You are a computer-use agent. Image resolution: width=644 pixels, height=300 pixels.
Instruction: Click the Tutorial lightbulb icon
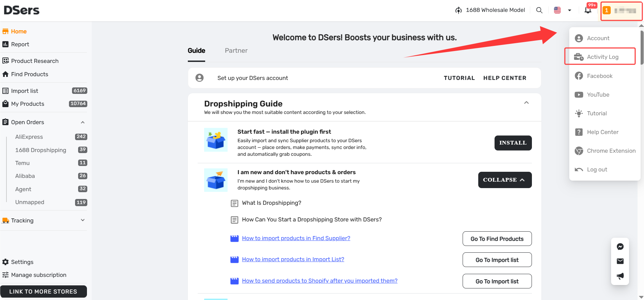(x=579, y=113)
